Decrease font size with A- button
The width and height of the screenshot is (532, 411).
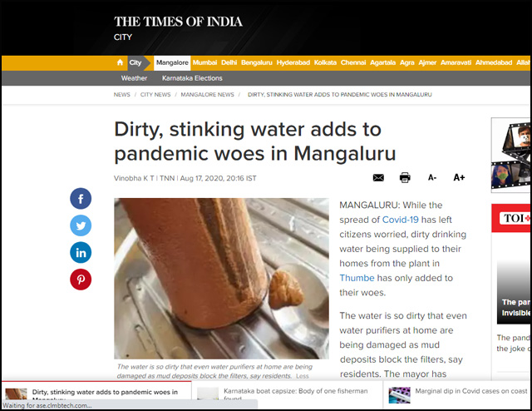coord(432,177)
